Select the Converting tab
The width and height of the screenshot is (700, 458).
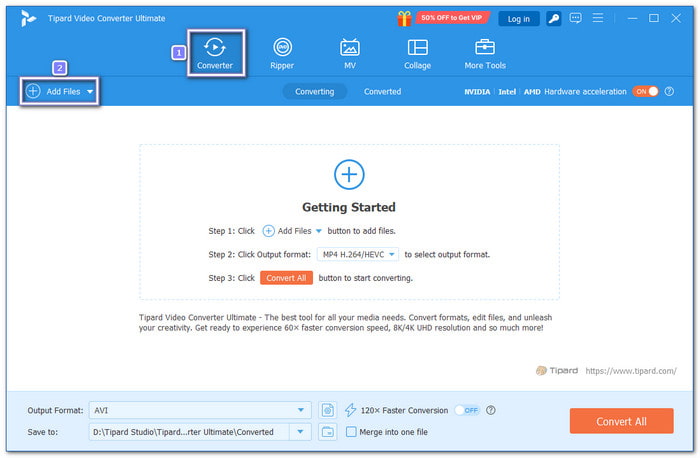click(314, 91)
